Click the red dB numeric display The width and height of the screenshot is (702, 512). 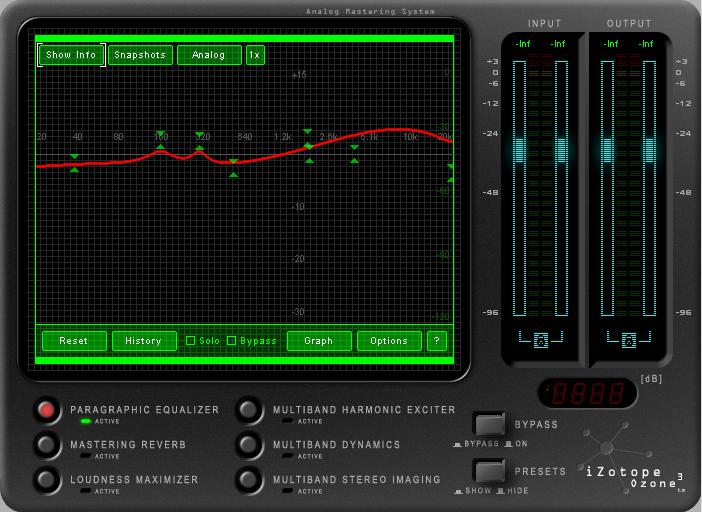pos(587,393)
